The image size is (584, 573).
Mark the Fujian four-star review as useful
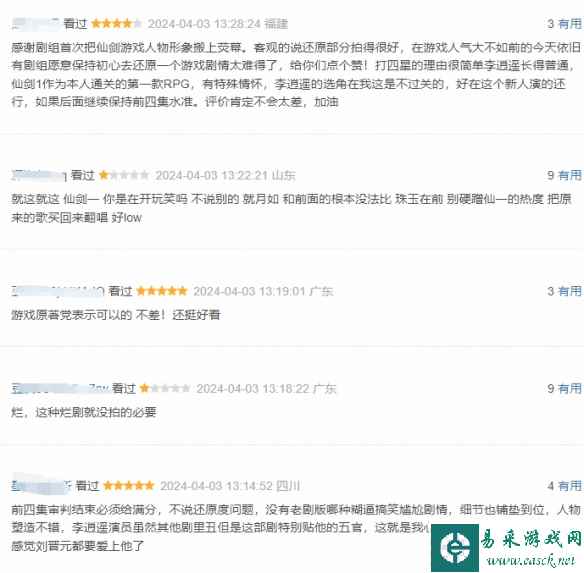tap(570, 24)
